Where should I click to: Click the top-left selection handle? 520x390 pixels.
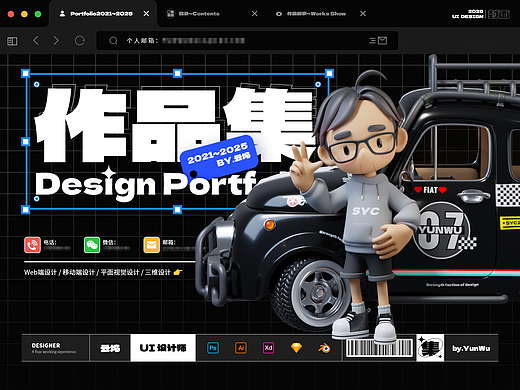pyautogui.click(x=25, y=73)
